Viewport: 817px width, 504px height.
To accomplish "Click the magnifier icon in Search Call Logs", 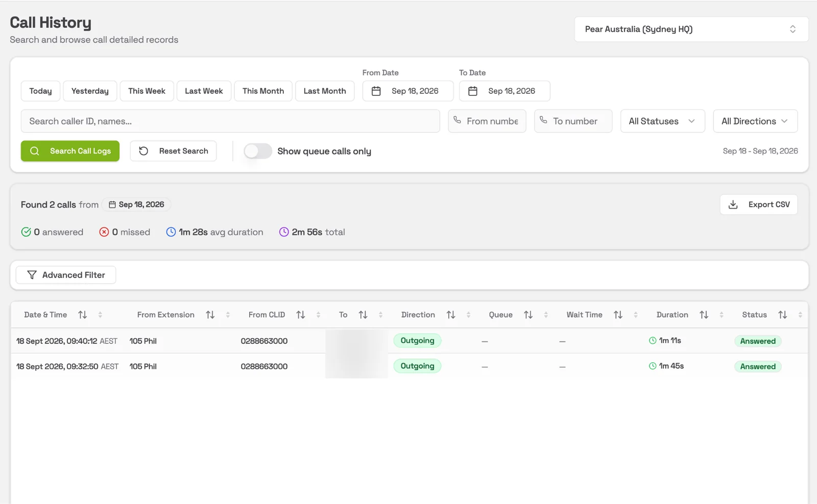I will point(35,151).
